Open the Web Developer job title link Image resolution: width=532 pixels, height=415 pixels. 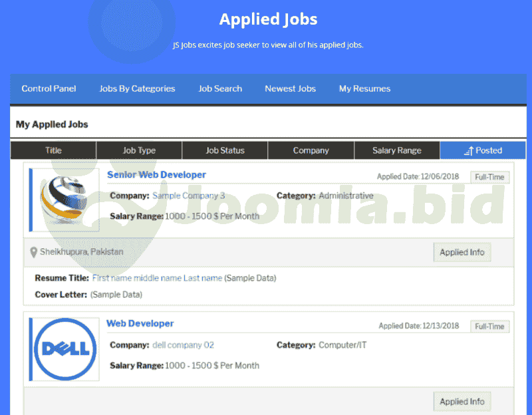(140, 324)
